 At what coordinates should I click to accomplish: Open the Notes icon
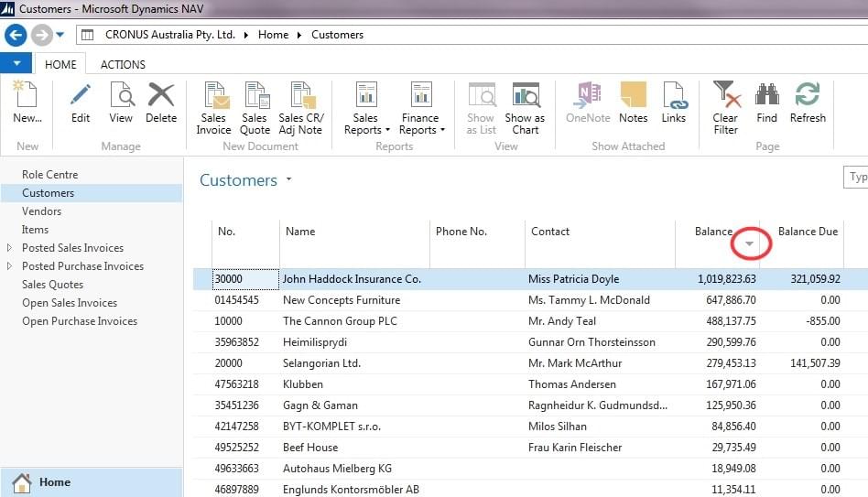coord(634,94)
